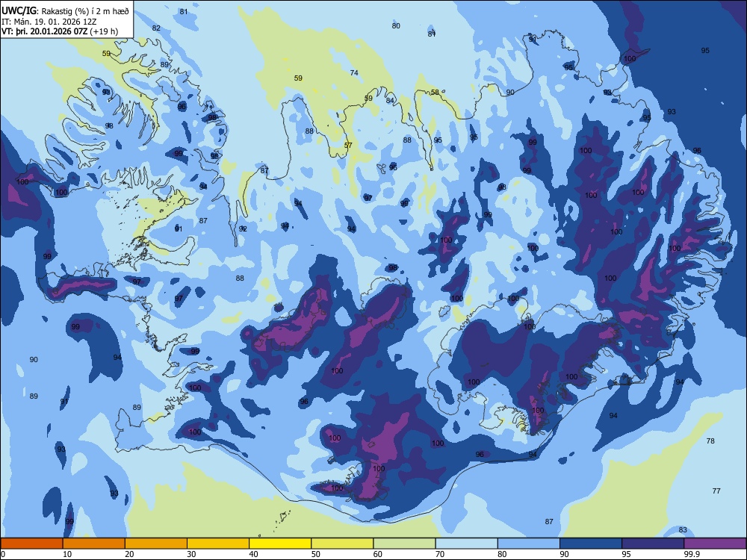The height and width of the screenshot is (560, 747).
Task: Click the humidity value '82' on the map
Action: (x=156, y=28)
